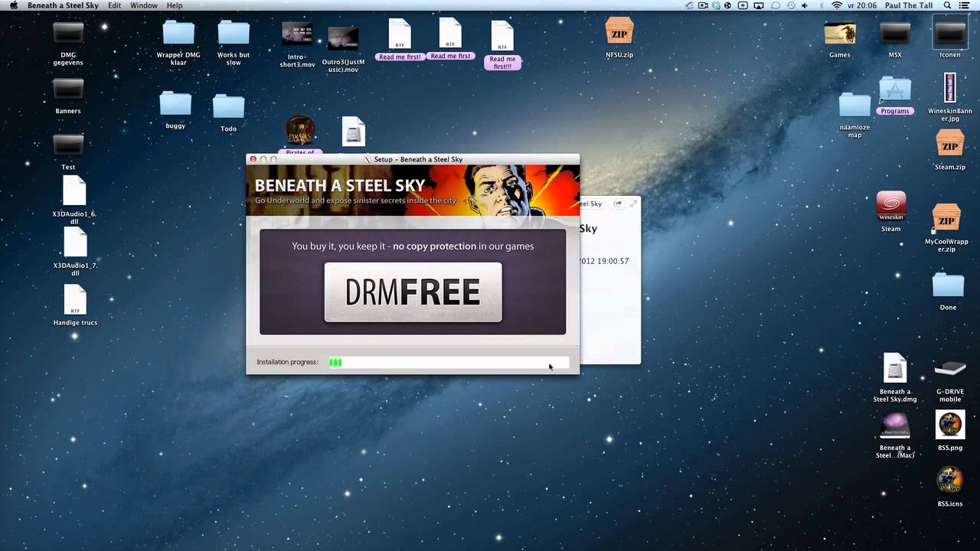This screenshot has width=980, height=551.
Task: Select the X3DAudio1_6.dll file
Action: click(74, 191)
